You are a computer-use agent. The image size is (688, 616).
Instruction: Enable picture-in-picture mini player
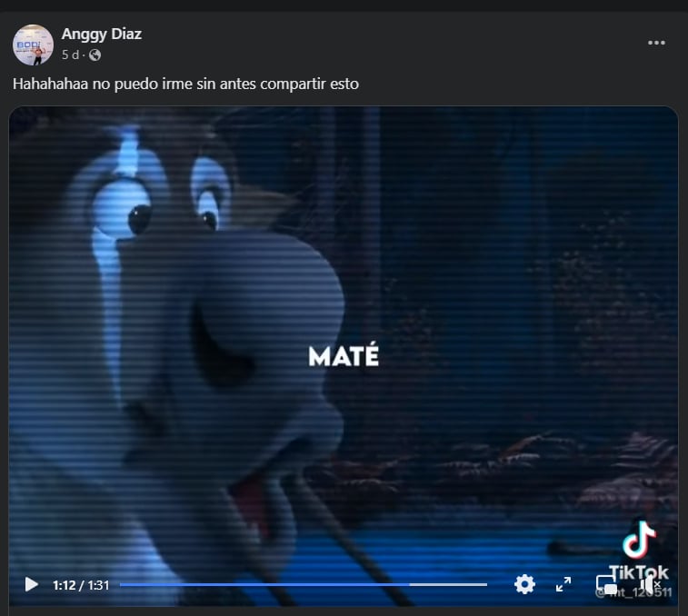(606, 584)
